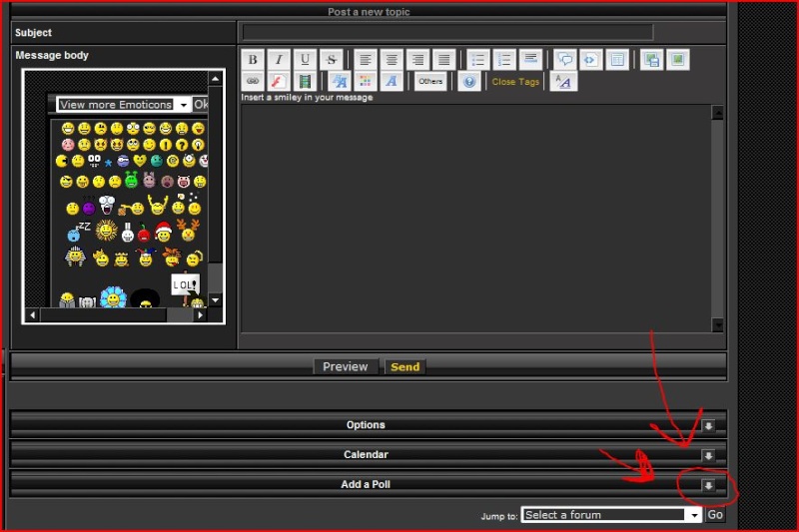Insert a hyperlink with chain icon
The height and width of the screenshot is (532, 799).
253,81
